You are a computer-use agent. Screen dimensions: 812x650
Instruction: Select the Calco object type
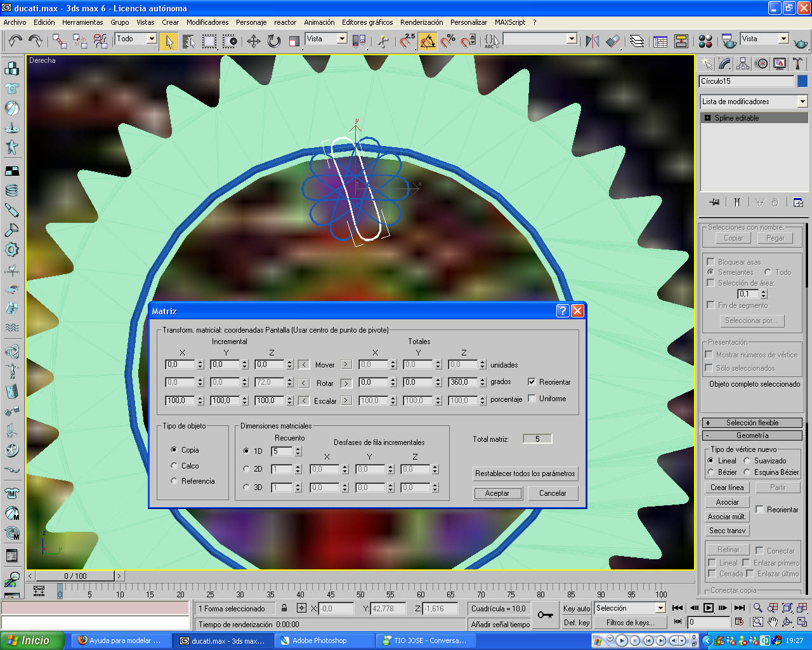174,465
